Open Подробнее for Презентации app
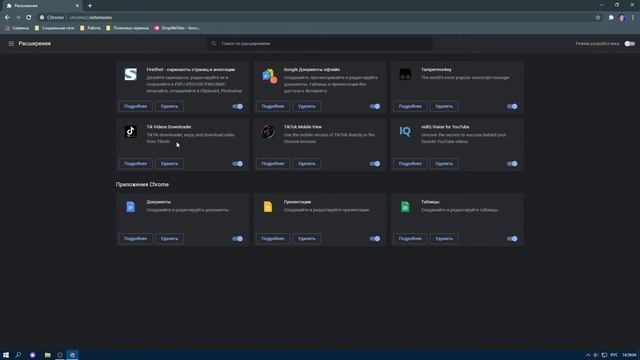Image resolution: width=640 pixels, height=360 pixels. click(273, 239)
